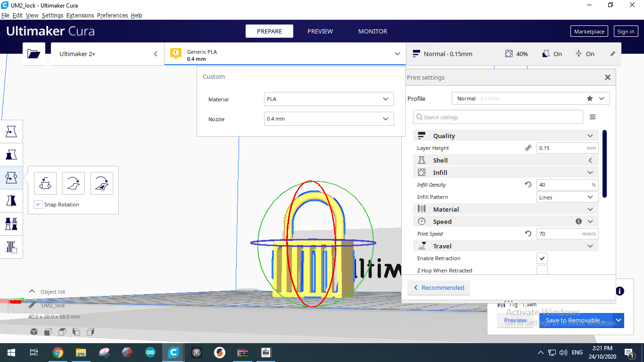
Task: Open the Nozzle 0.4 mm dropdown
Action: point(329,119)
